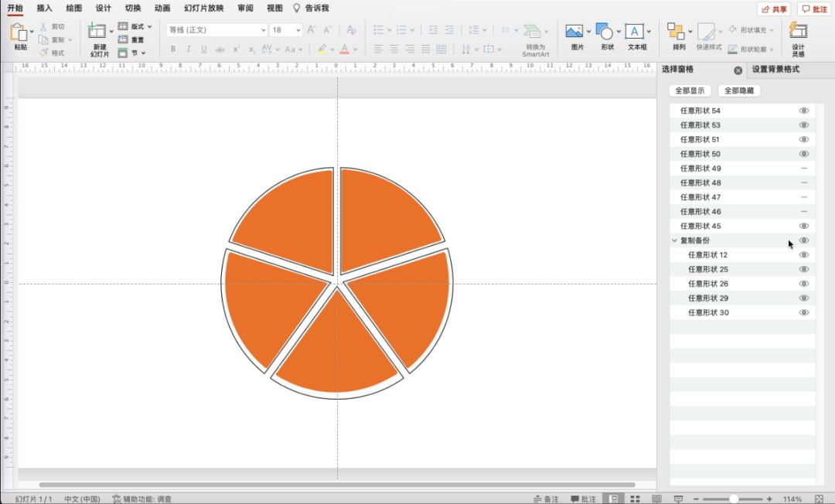Viewport: 835px width, 504px height.
Task: Open the font size dropdown
Action: [x=298, y=30]
